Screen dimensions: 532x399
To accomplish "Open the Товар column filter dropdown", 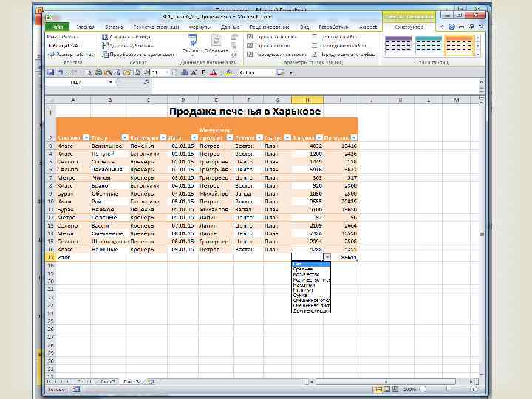I will [x=125, y=137].
